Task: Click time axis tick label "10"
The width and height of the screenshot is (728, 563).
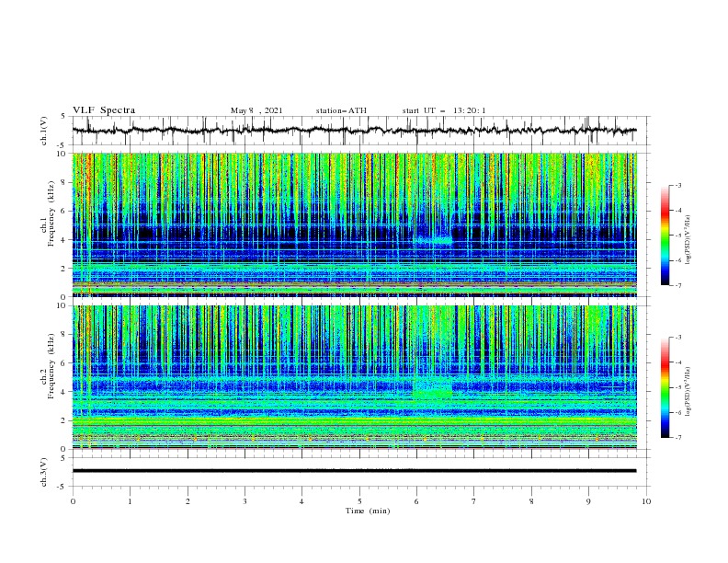Action: pyautogui.click(x=646, y=501)
